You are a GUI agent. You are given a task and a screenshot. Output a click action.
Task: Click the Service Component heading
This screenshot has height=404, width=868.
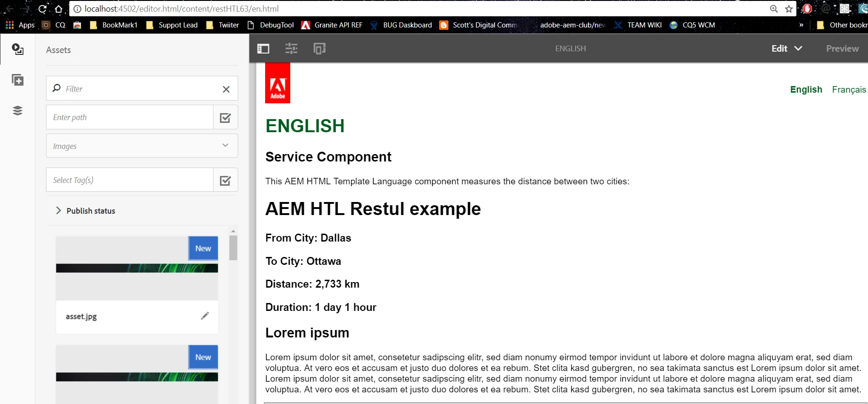point(328,157)
